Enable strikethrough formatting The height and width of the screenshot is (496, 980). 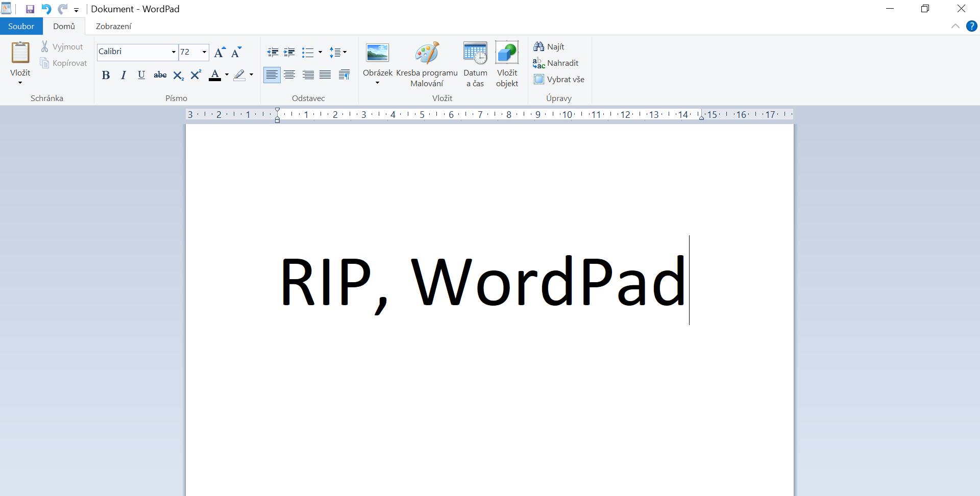pos(160,75)
